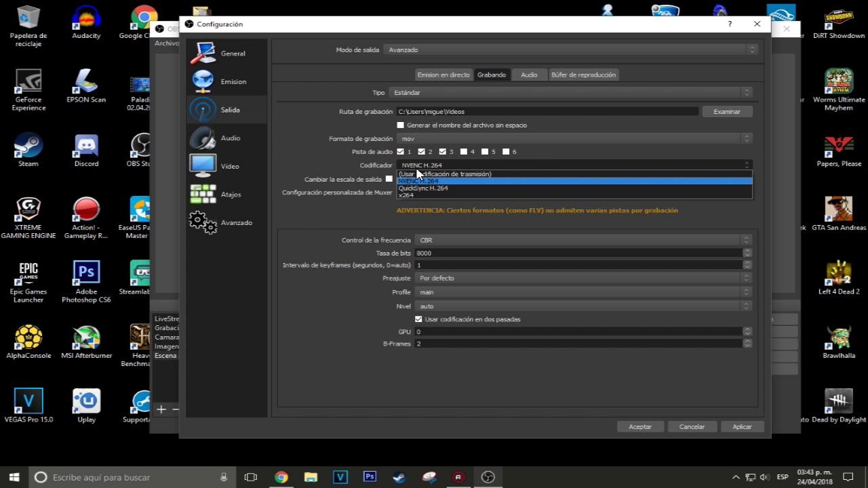Disable 'Usar codificación en dos pasadas'
Screen dimensions: 868x488
418,319
